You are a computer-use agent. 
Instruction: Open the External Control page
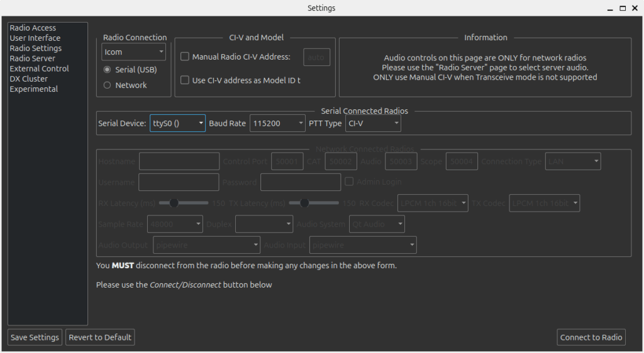pyautogui.click(x=40, y=69)
